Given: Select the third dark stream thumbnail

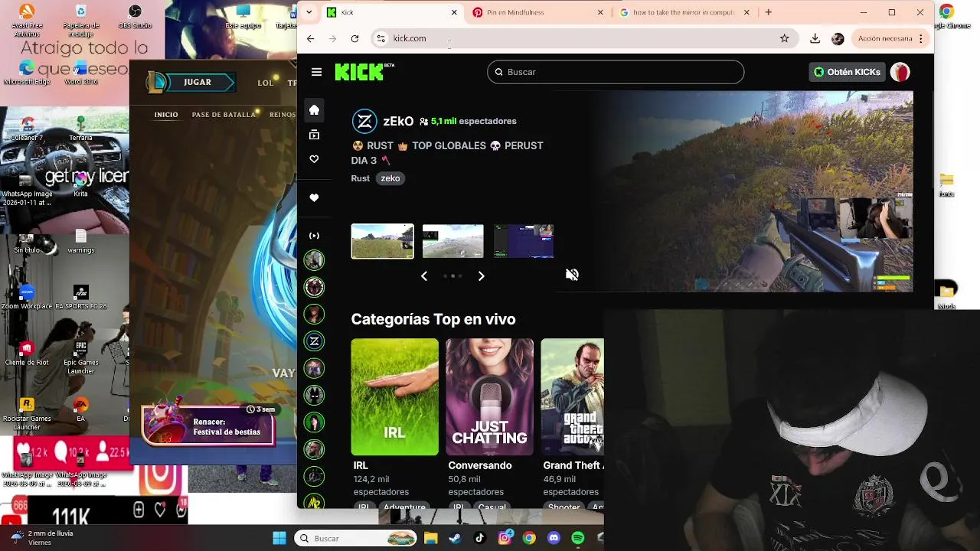Looking at the screenshot, I should tap(524, 241).
